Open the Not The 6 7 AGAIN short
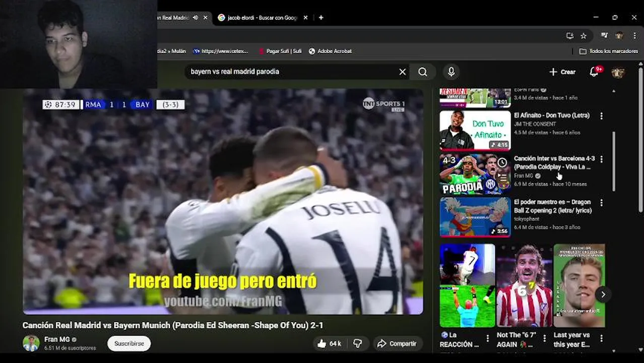 (x=524, y=286)
